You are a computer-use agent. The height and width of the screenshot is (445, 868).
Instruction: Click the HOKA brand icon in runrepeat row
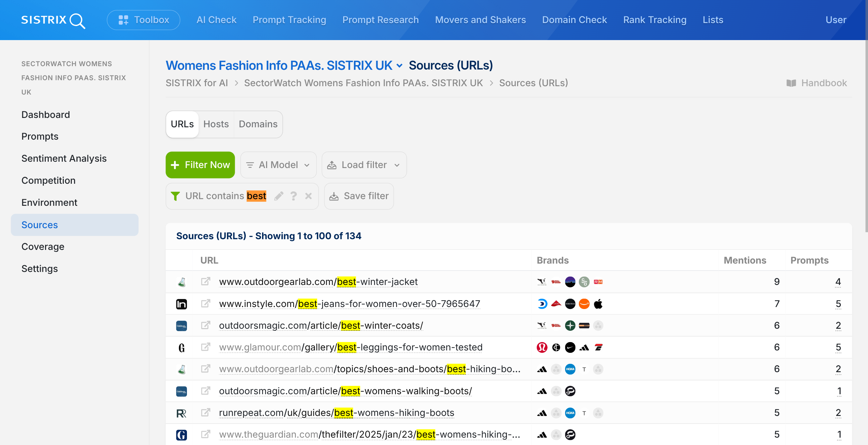click(x=570, y=413)
